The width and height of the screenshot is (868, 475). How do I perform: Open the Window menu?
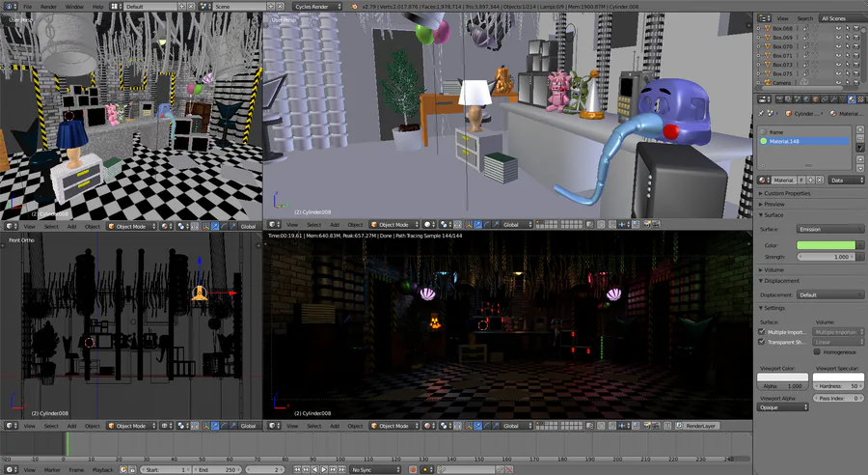click(x=74, y=7)
